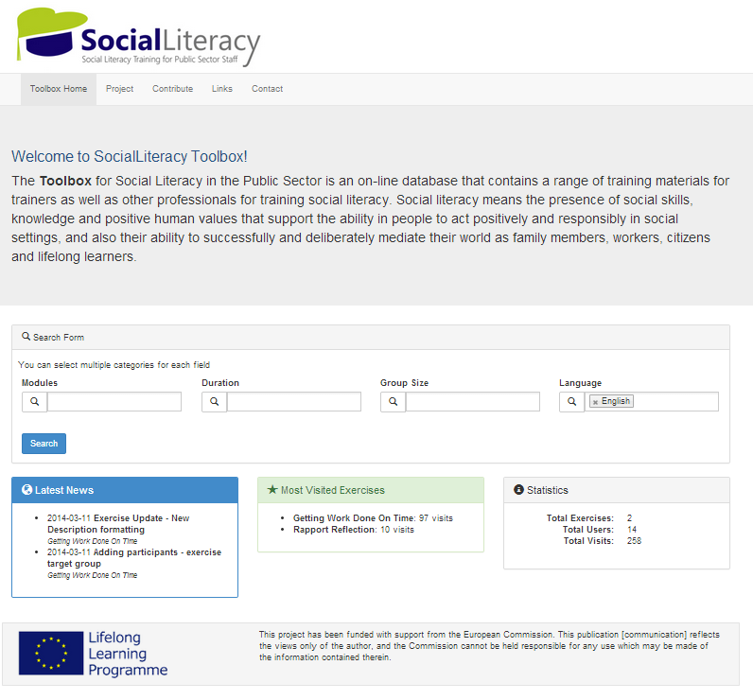Click the Total Visits value 258

[x=634, y=541]
